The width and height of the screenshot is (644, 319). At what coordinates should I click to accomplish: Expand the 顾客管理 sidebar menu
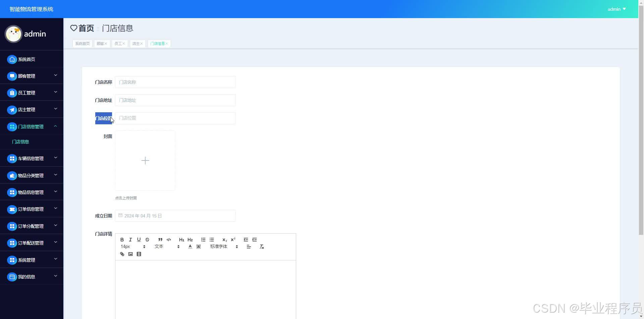32,76
